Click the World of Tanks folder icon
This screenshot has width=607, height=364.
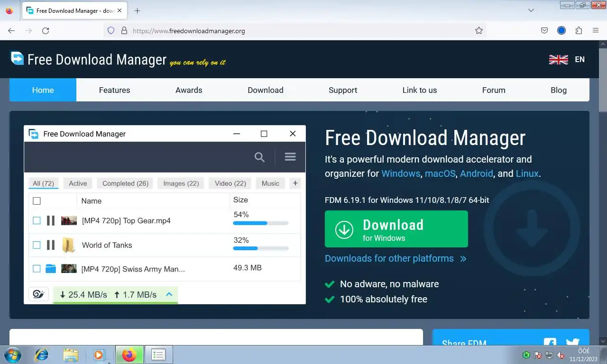[x=69, y=245]
